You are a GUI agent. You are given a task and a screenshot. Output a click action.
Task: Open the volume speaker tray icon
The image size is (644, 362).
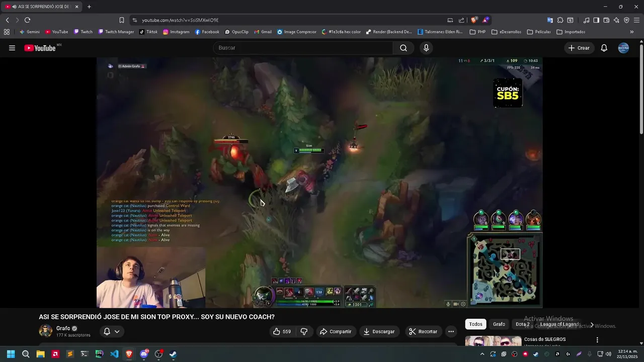pyautogui.click(x=608, y=354)
